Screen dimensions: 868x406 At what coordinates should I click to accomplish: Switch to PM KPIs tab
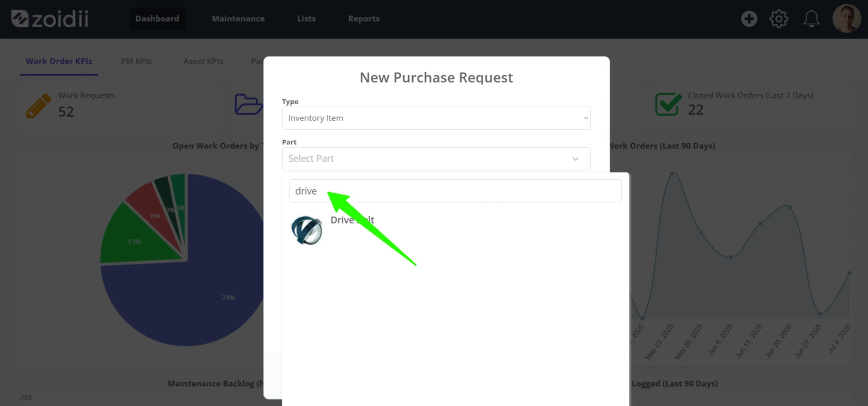[136, 61]
